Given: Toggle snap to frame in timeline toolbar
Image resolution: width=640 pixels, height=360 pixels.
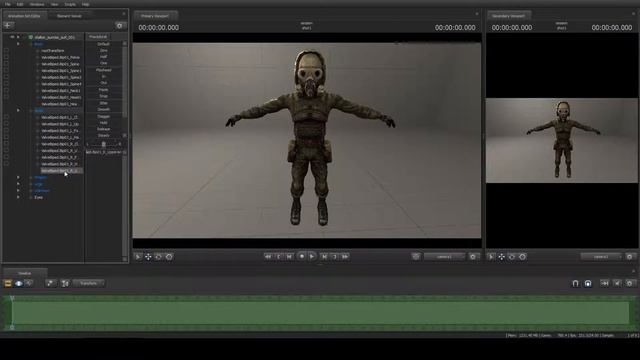Looking at the screenshot, I should click(x=588, y=283).
